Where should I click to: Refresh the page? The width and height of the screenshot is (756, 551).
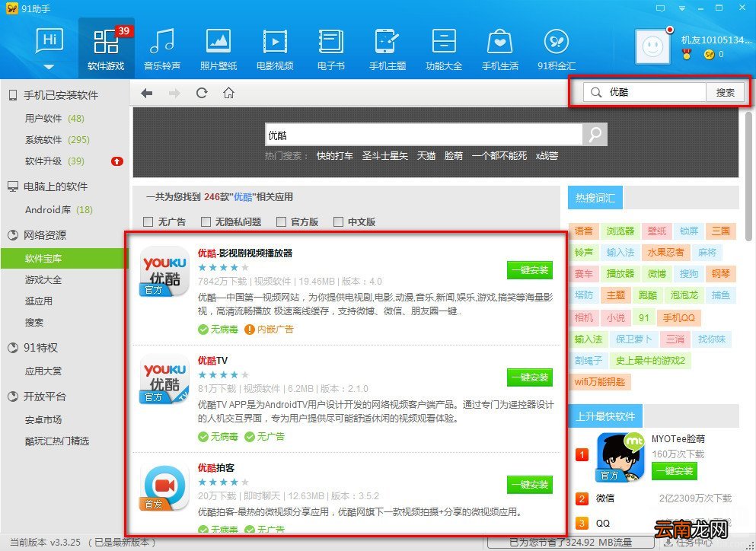point(202,93)
